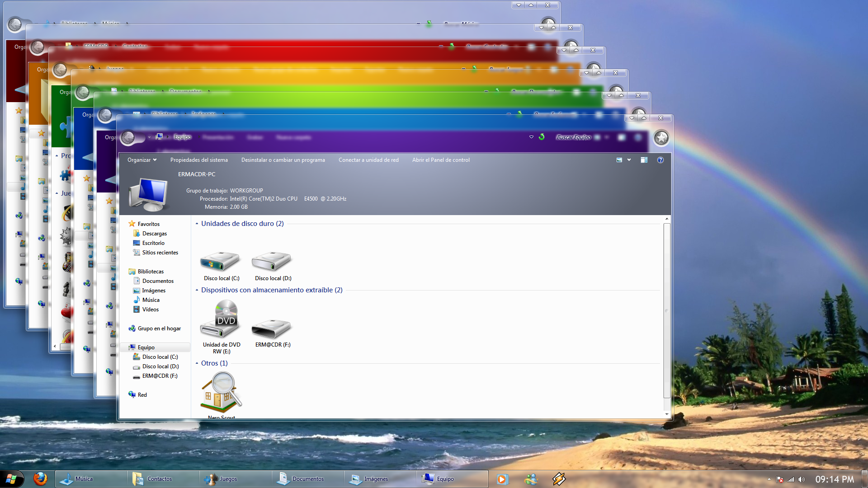Screen dimensions: 868x488
Task: Collapse the Otros group
Action: [197, 363]
